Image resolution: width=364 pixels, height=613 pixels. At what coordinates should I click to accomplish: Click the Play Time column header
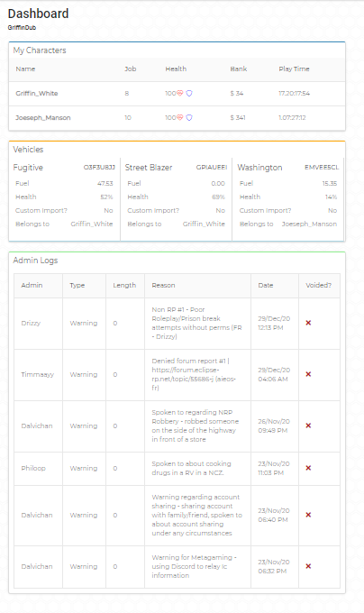pyautogui.click(x=294, y=69)
